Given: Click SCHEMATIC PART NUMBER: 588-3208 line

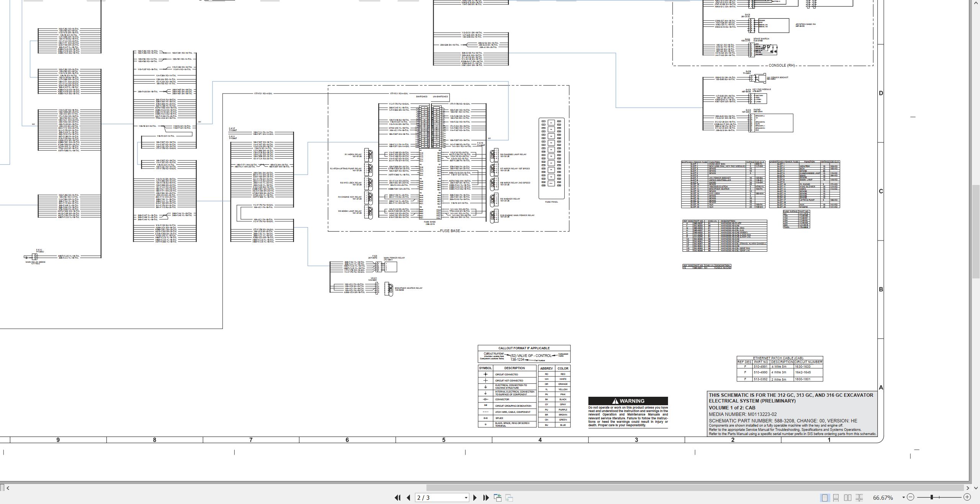Looking at the screenshot, I should pos(783,421).
